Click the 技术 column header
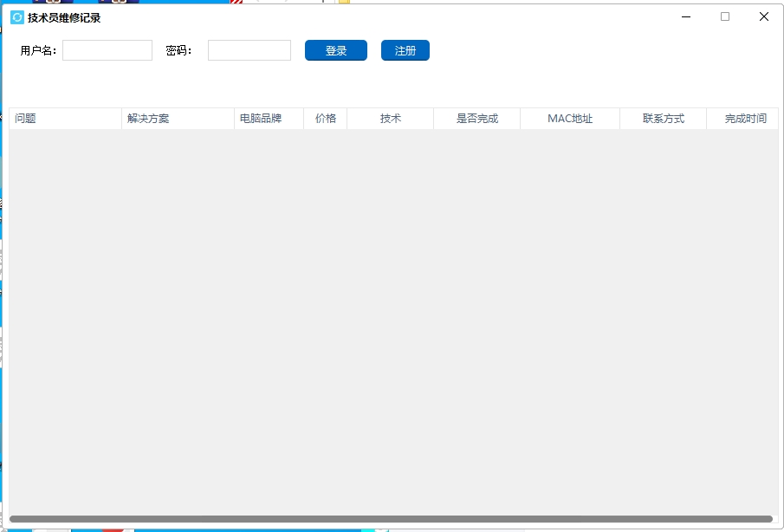This screenshot has width=784, height=532. [391, 119]
